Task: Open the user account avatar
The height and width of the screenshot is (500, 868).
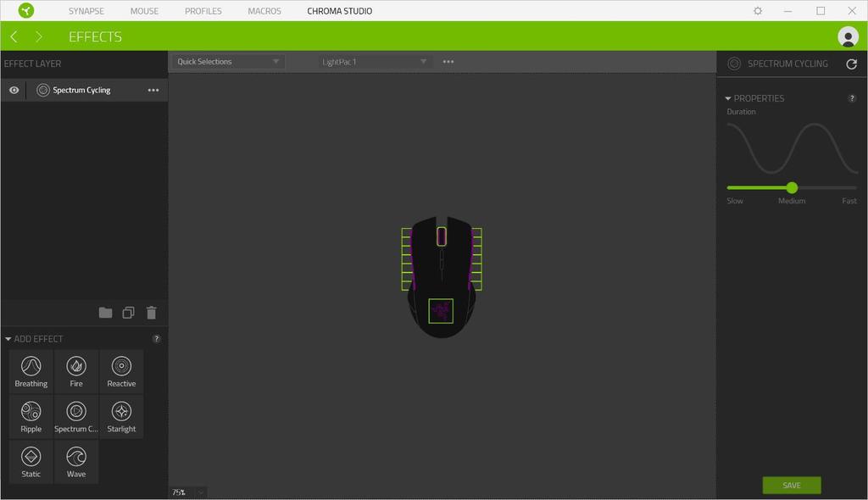Action: [x=848, y=36]
